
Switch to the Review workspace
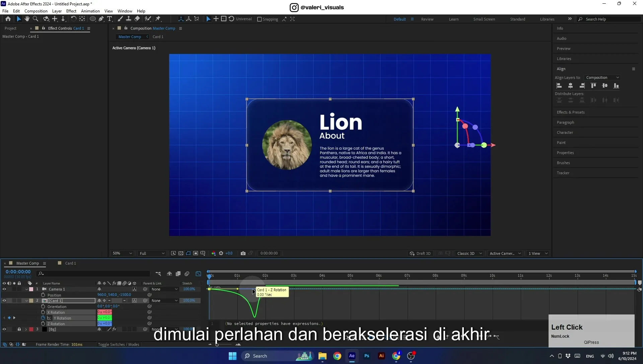coord(427,19)
